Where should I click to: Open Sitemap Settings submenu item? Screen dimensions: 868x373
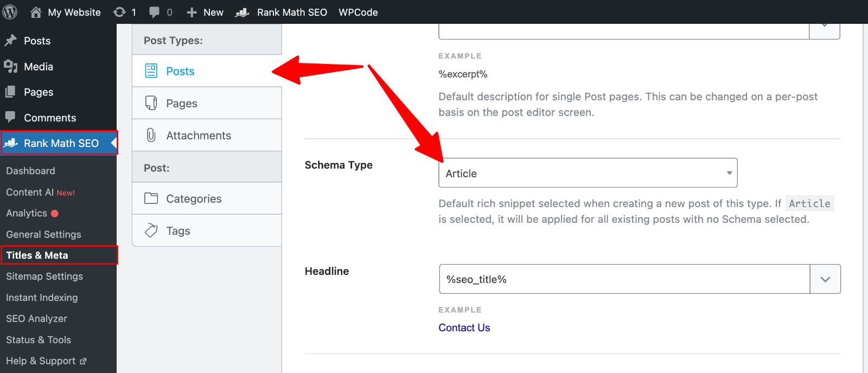pyautogui.click(x=44, y=276)
